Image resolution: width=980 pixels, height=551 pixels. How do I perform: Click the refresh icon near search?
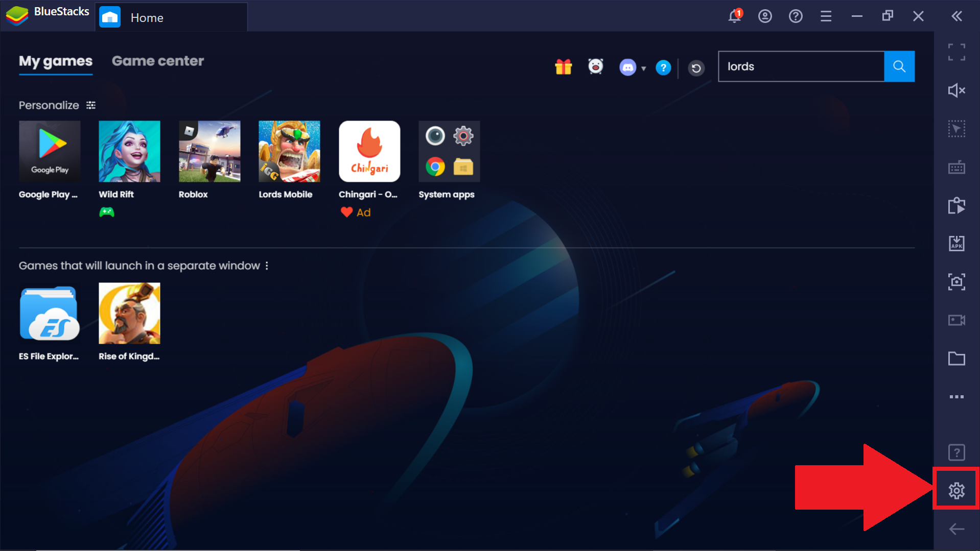coord(695,68)
